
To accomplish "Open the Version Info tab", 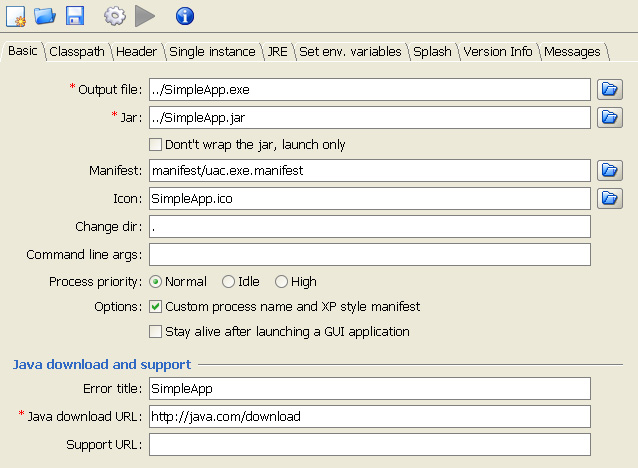I will 497,52.
